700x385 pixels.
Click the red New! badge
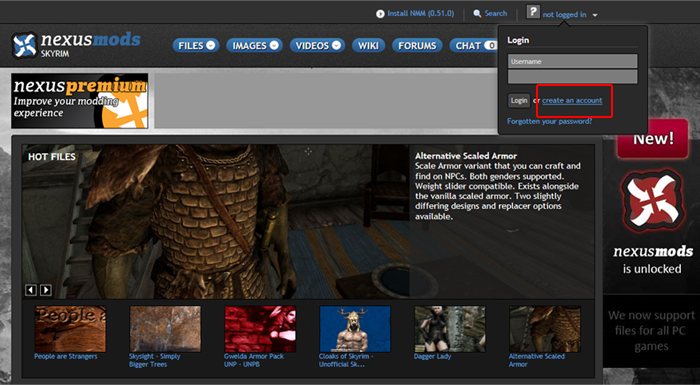[x=653, y=139]
